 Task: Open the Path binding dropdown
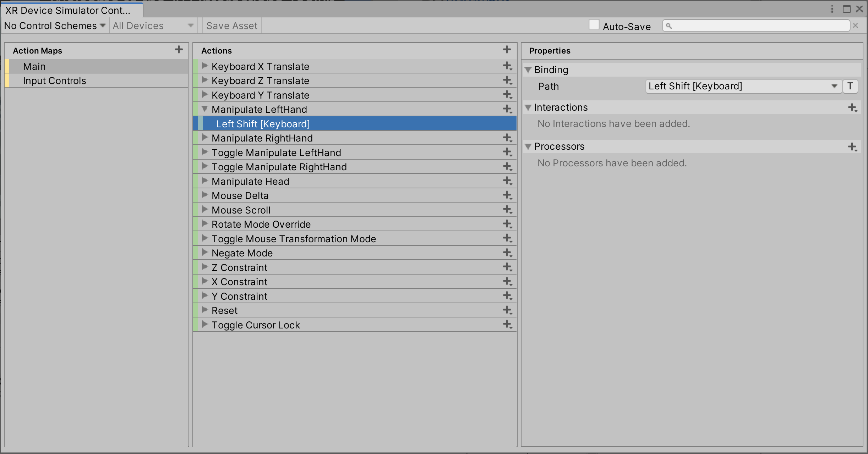click(x=834, y=86)
